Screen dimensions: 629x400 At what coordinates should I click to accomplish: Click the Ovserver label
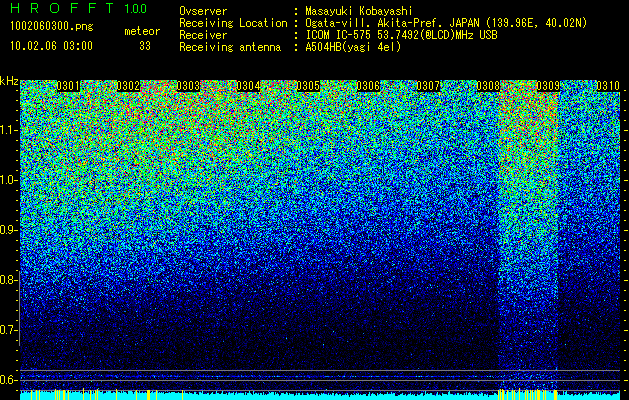(203, 11)
